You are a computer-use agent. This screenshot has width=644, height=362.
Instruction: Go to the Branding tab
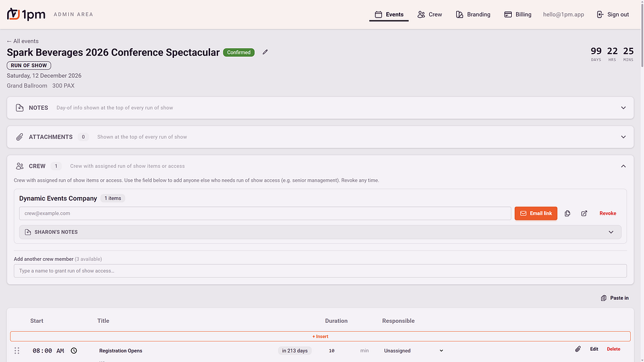pyautogui.click(x=473, y=14)
